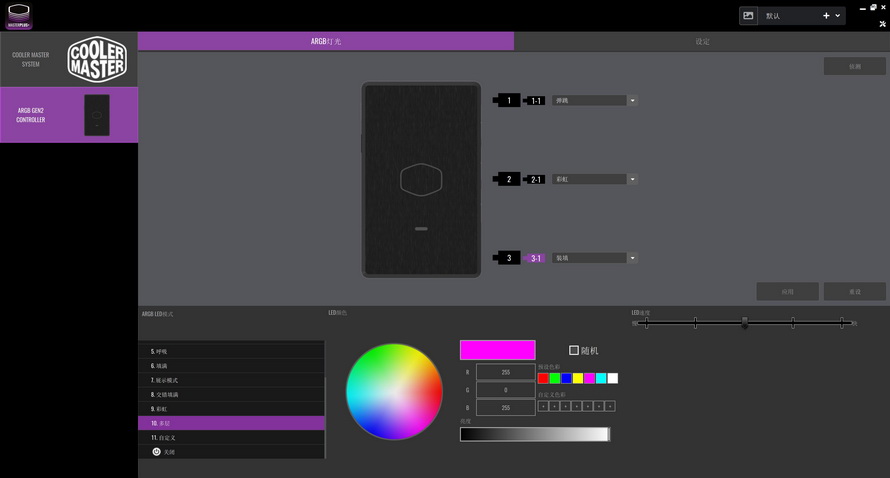
Task: Switch to the 设定 settings tab
Action: (x=702, y=42)
